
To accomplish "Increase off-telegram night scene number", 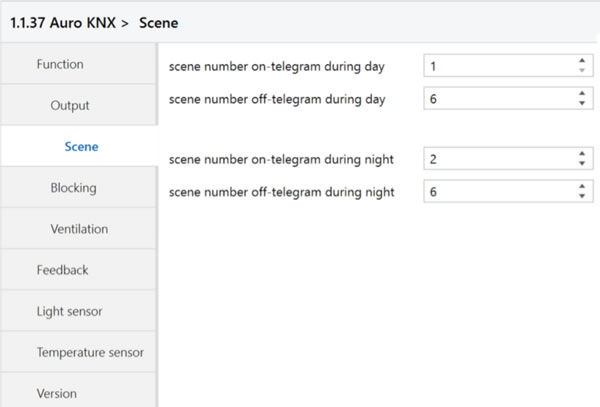I will [582, 186].
